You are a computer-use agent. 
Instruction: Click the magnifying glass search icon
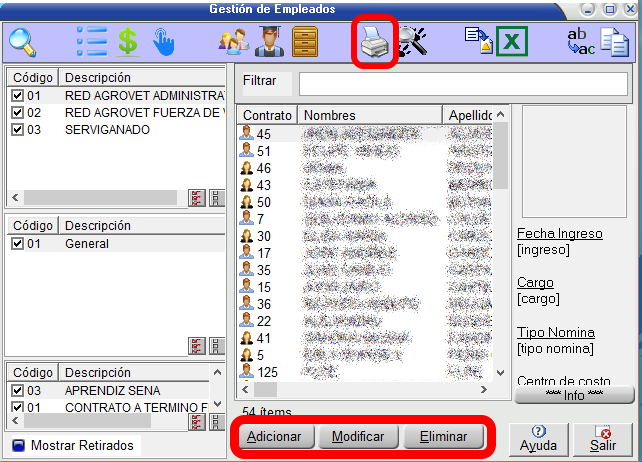tap(22, 42)
